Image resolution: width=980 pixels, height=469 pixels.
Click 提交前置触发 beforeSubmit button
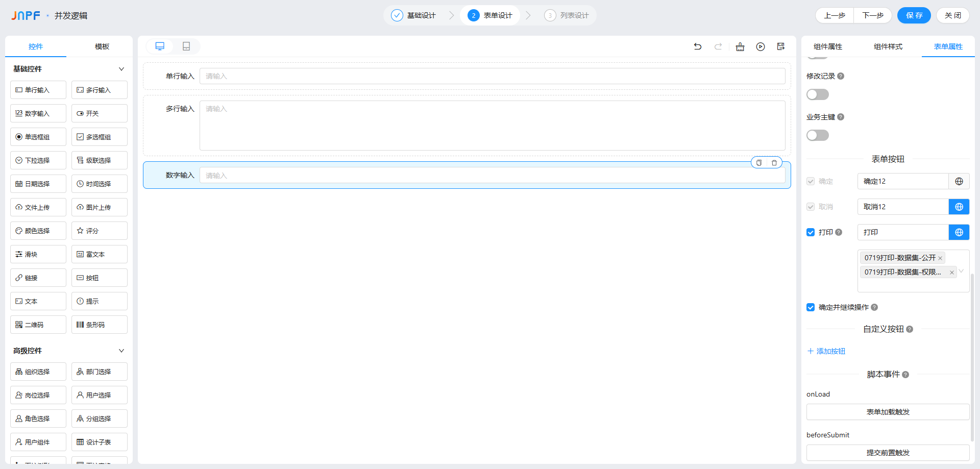(x=888, y=453)
